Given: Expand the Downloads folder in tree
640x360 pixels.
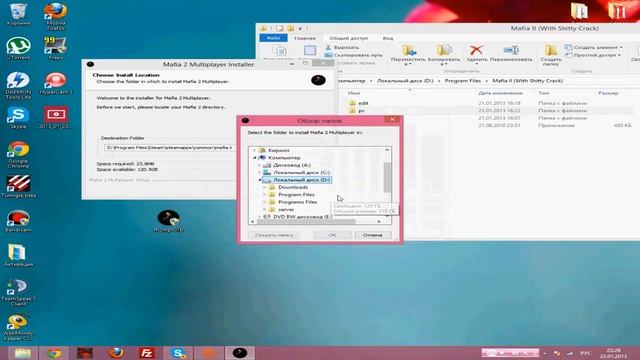Looking at the screenshot, I should pyautogui.click(x=264, y=187).
